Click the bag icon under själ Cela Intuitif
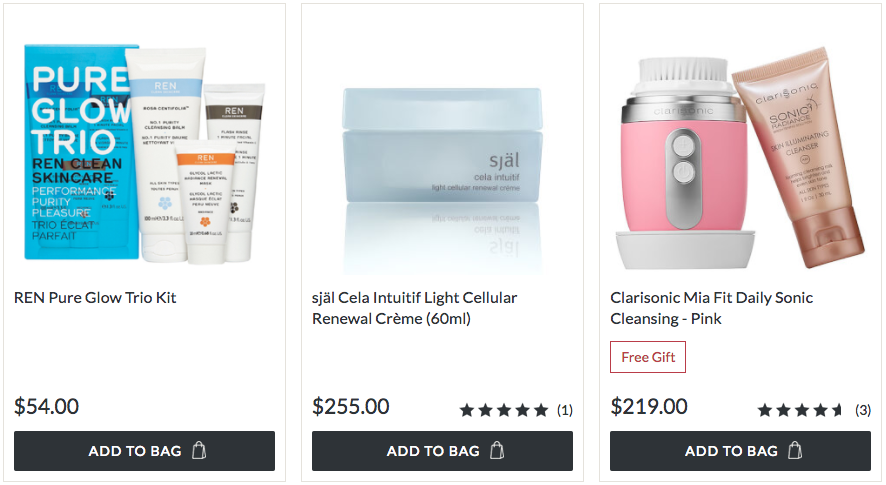Image resolution: width=886 pixels, height=485 pixels. coord(497,451)
